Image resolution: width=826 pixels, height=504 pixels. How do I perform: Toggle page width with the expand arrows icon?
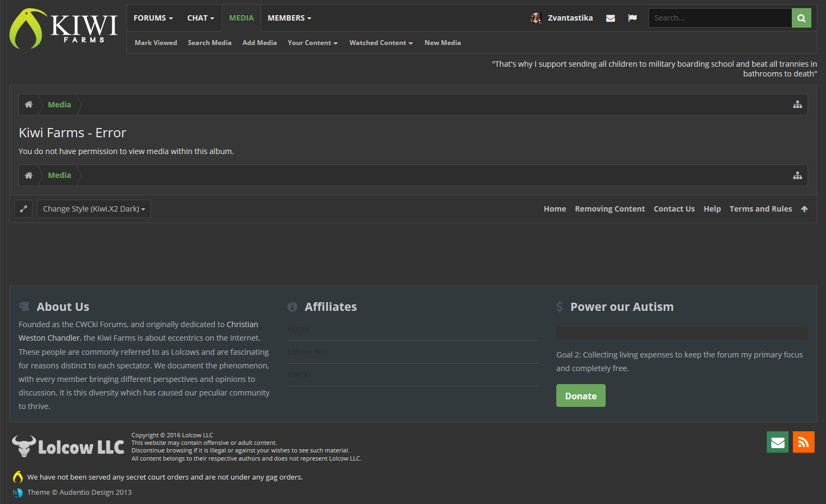point(23,209)
